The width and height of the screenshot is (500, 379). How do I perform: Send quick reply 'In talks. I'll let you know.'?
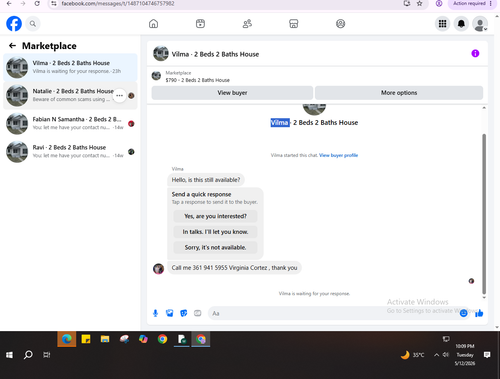215,232
